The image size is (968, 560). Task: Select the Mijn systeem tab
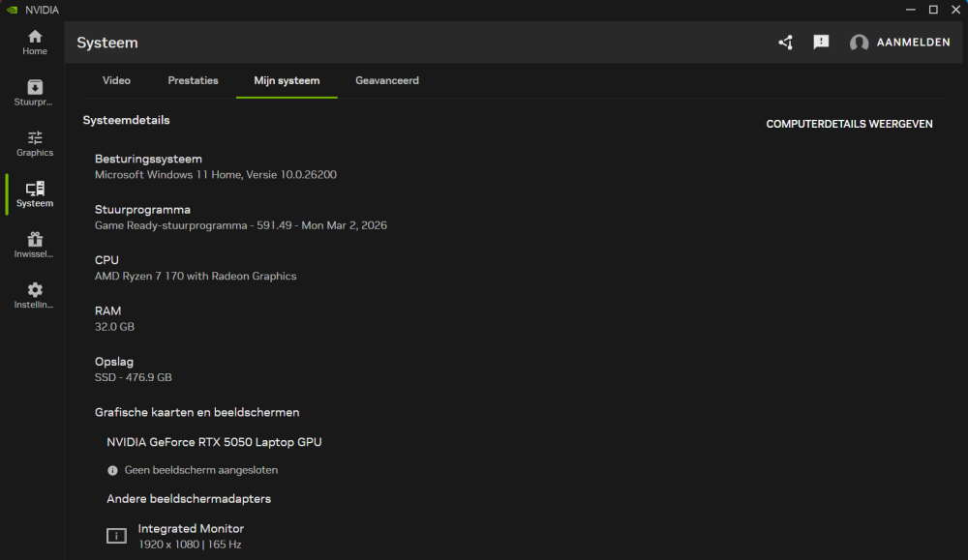coord(287,81)
